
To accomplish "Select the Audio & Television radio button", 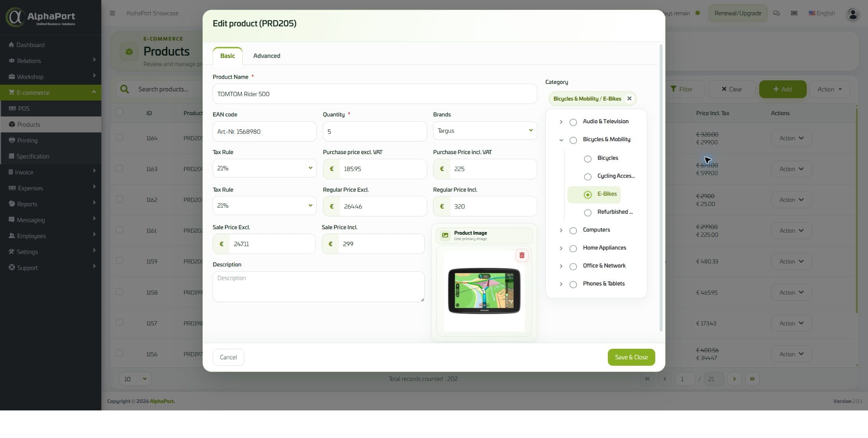I will pyautogui.click(x=573, y=122).
